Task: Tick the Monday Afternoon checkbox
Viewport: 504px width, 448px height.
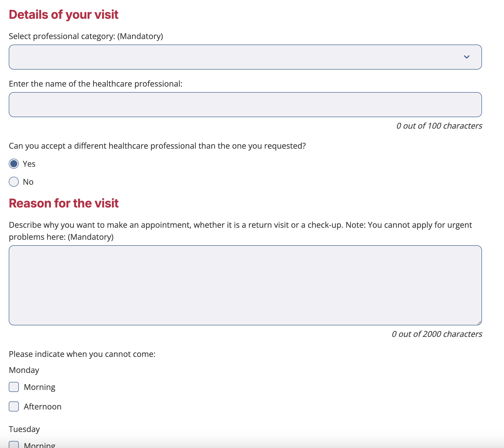Action: pyautogui.click(x=14, y=406)
